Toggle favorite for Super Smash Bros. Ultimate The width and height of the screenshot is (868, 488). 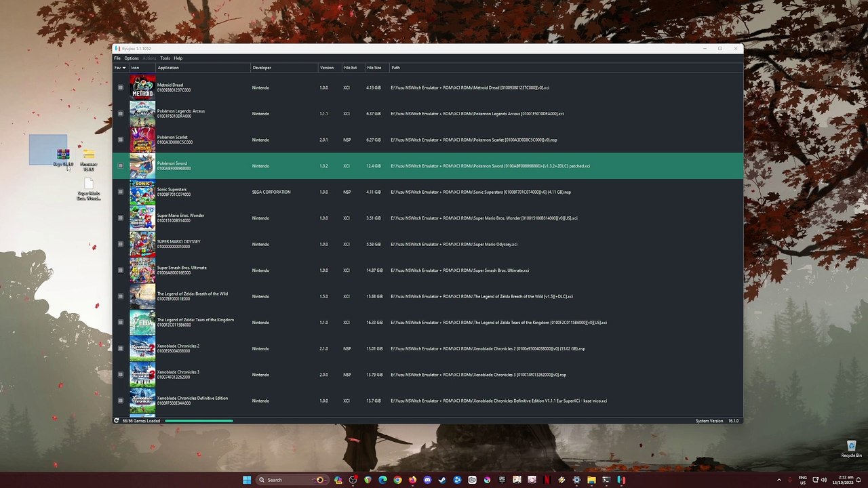121,270
